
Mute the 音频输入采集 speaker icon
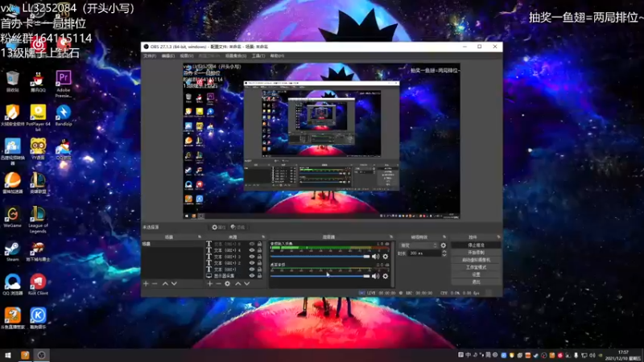tap(375, 257)
